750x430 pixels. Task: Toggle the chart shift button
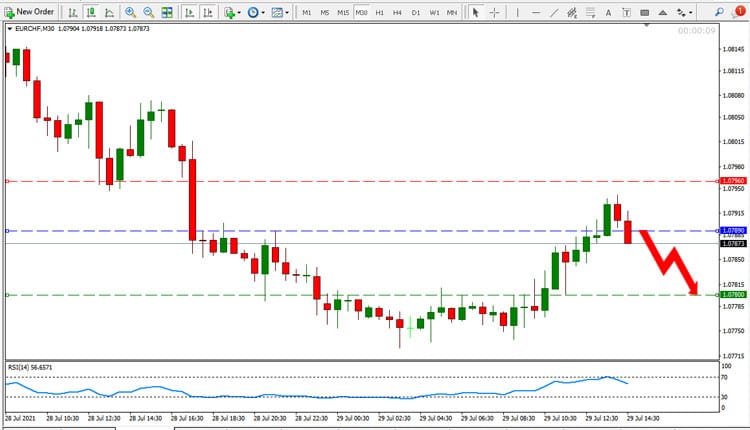(x=208, y=12)
